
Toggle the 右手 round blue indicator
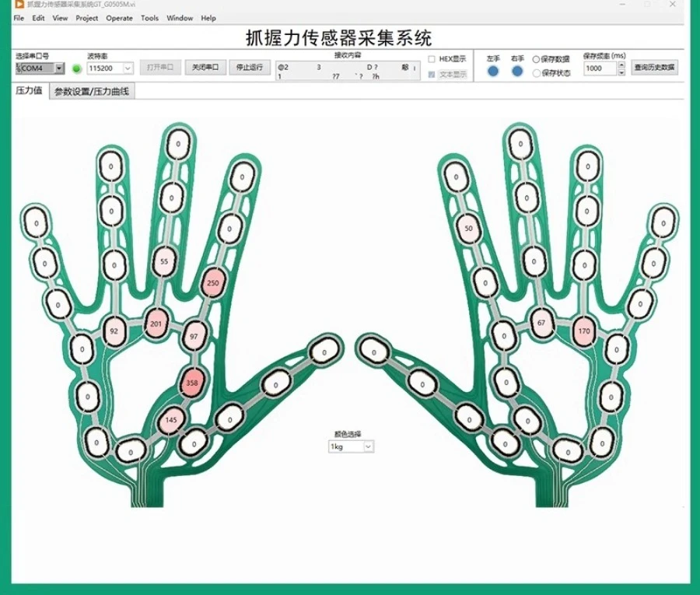tap(517, 71)
